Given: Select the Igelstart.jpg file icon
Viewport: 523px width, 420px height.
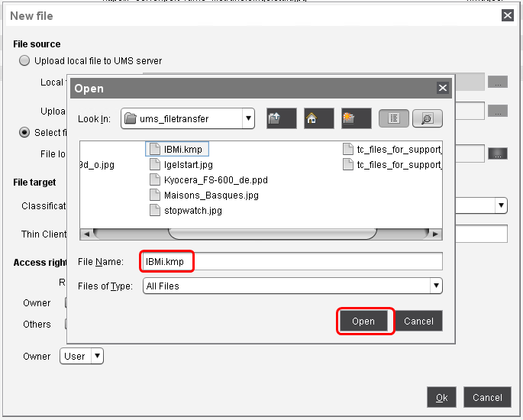Looking at the screenshot, I should tap(154, 165).
